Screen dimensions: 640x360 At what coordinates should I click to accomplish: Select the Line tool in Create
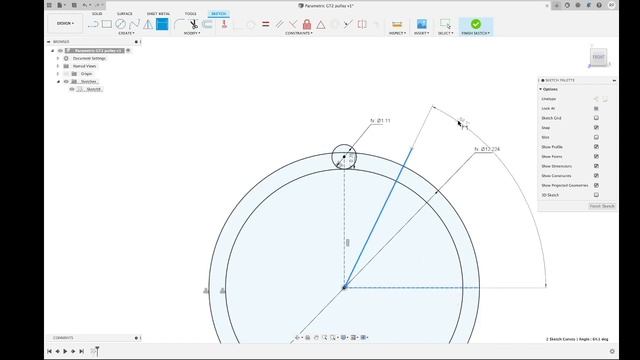click(x=93, y=24)
